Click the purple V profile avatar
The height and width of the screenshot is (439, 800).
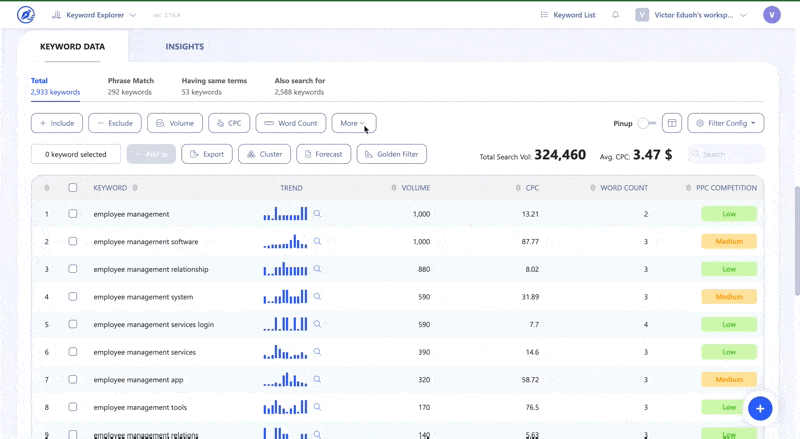point(772,15)
